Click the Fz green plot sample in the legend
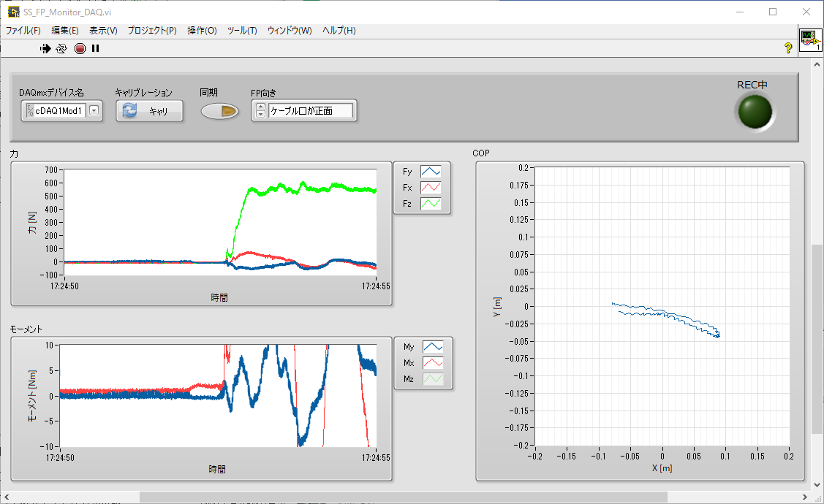824x504 pixels. pos(431,204)
